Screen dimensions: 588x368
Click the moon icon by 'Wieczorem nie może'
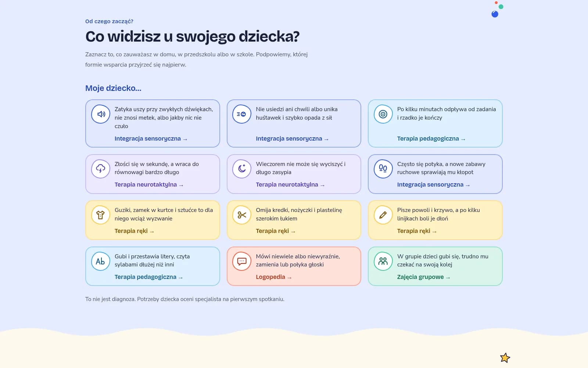[242, 169]
